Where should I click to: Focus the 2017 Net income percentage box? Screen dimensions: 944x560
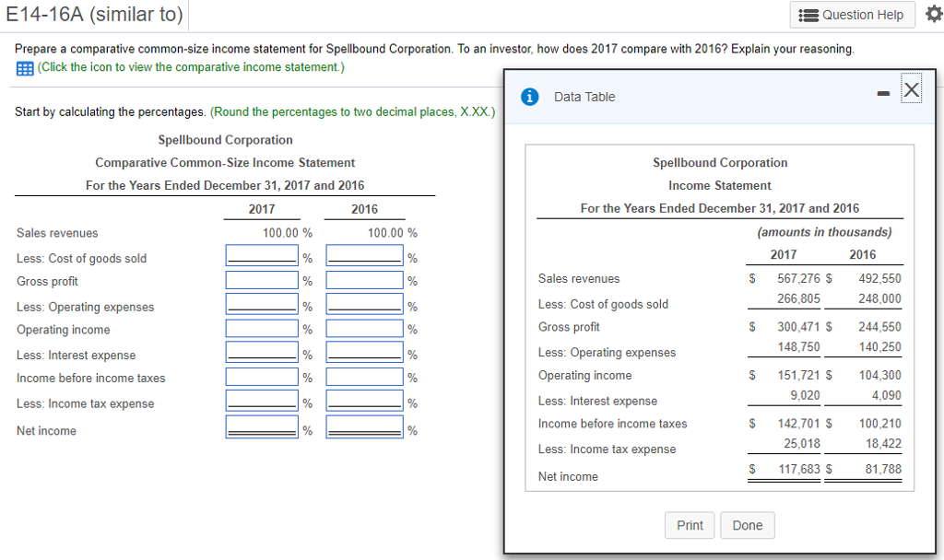(263, 428)
